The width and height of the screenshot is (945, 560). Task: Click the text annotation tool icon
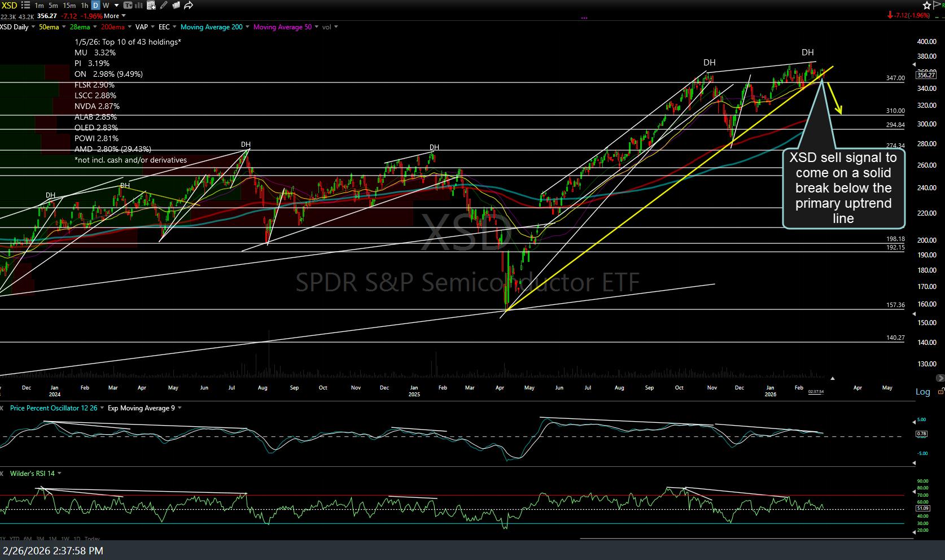point(128,5)
